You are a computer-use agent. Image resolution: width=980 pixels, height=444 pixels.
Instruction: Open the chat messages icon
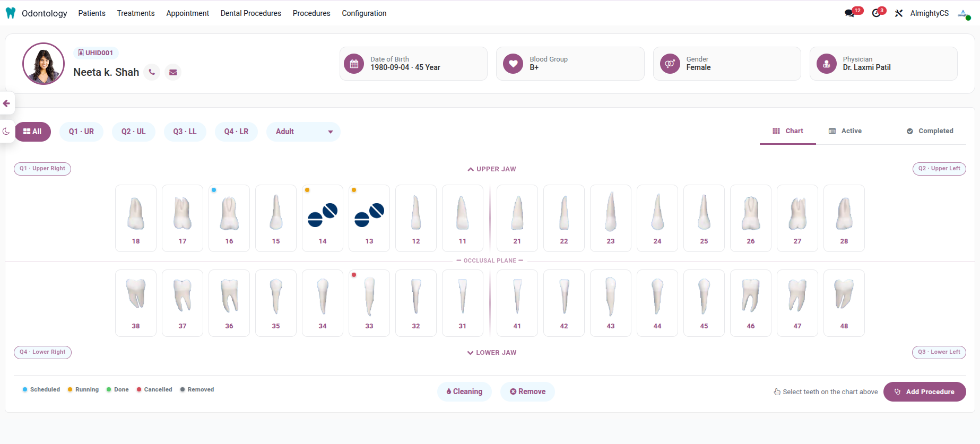(x=849, y=13)
